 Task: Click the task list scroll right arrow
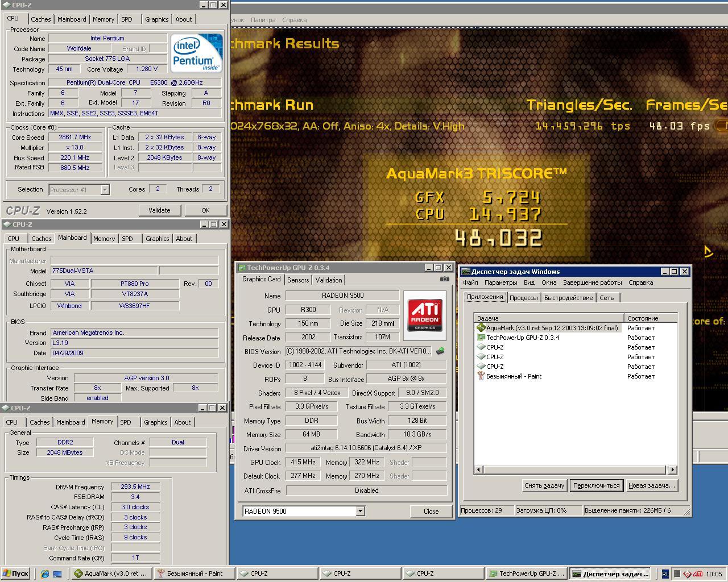point(673,469)
